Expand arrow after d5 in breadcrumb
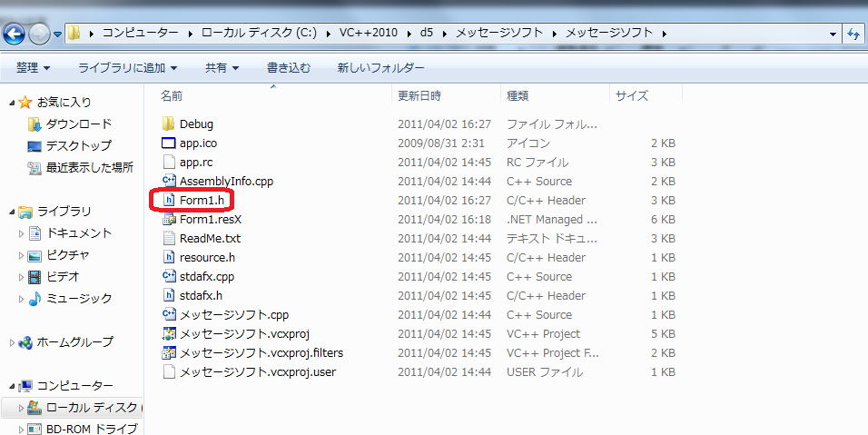The width and height of the screenshot is (868, 435). click(444, 34)
